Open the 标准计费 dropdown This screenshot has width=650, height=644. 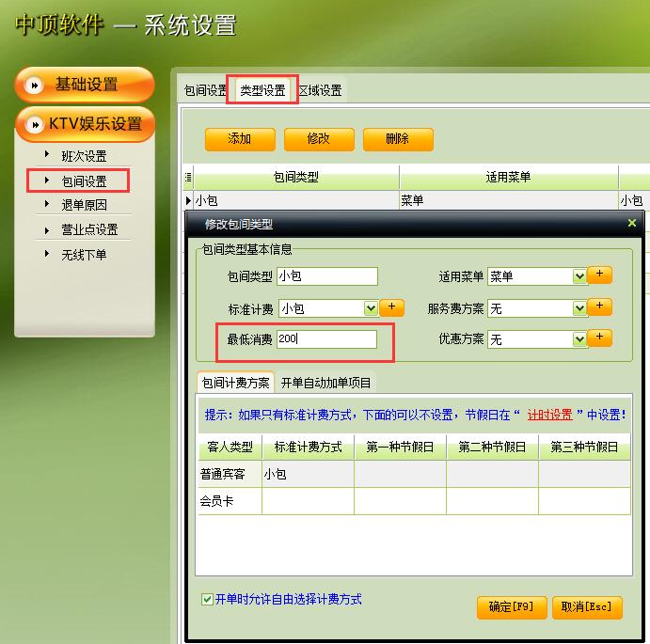pos(371,308)
